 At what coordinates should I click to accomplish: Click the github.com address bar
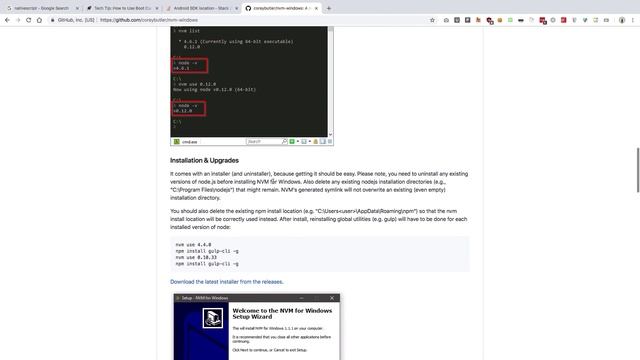coord(241,20)
